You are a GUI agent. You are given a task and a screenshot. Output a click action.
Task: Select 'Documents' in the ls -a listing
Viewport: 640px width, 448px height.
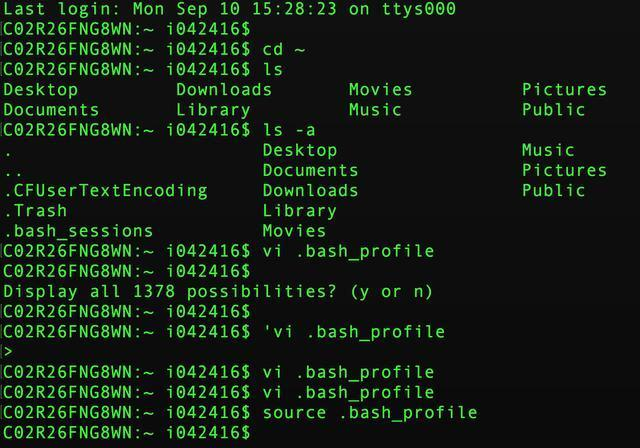pyautogui.click(x=310, y=171)
